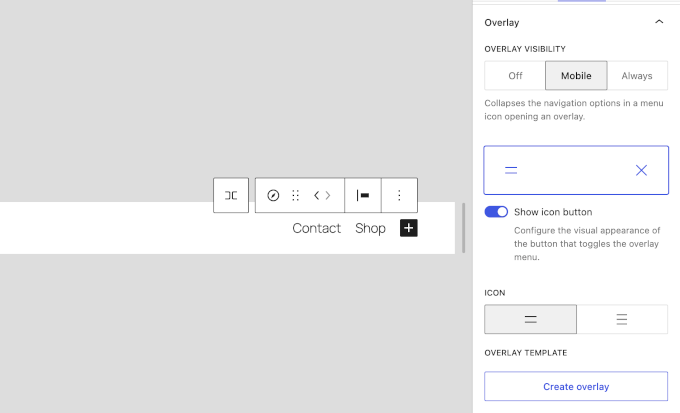This screenshot has width=680, height=413.
Task: Collapse the Overlay panel section
Action: click(x=658, y=21)
